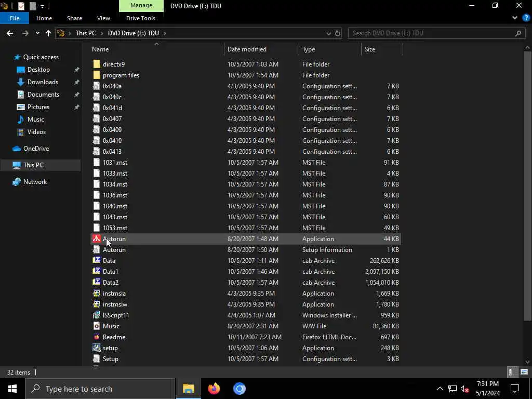This screenshot has height=399, width=532.
Task: Switch to the Share ribbon tab
Action: coord(74,18)
